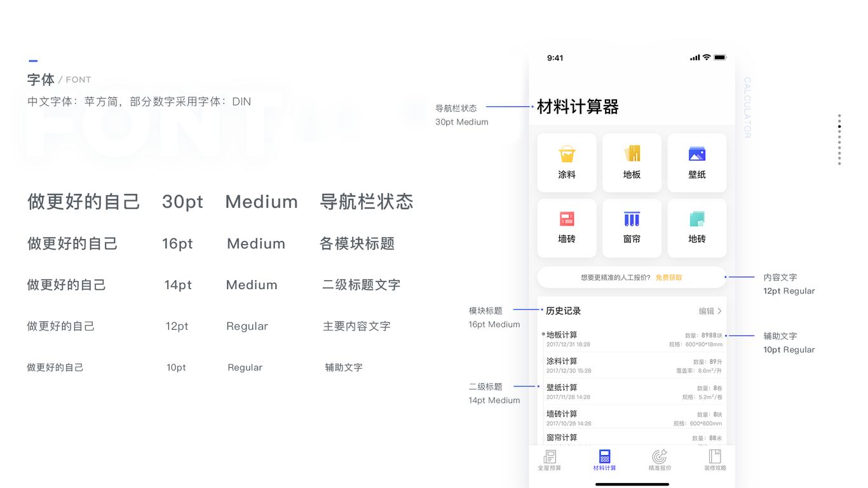This screenshot has height=488, width=868.
Task: Click the 历史记录 section title
Action: pyautogui.click(x=564, y=311)
